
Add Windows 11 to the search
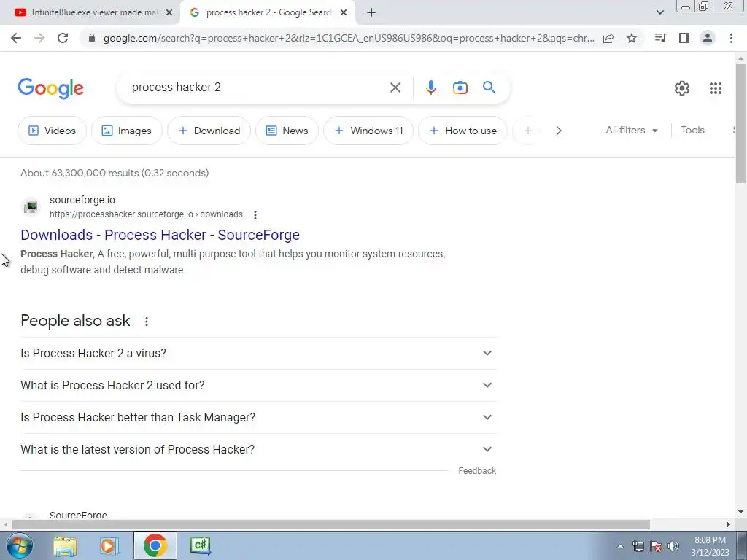(368, 131)
